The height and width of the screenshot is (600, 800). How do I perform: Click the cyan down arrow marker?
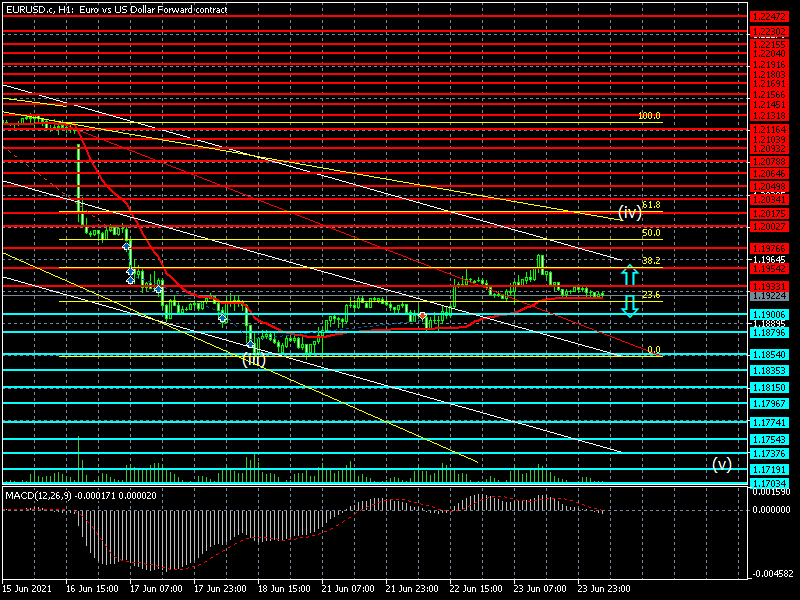(x=629, y=305)
